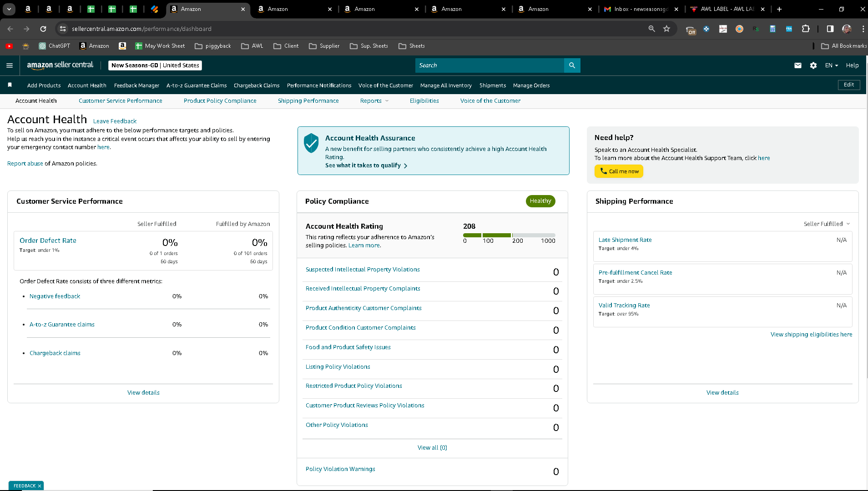Open the Negative feedback metric link
The width and height of the screenshot is (868, 491).
55,296
